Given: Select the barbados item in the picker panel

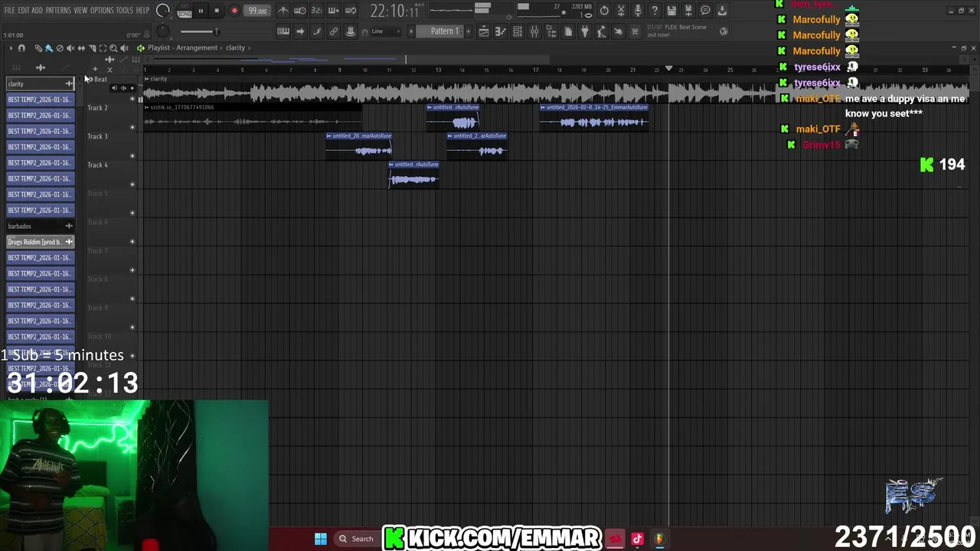Looking at the screenshot, I should tap(40, 226).
